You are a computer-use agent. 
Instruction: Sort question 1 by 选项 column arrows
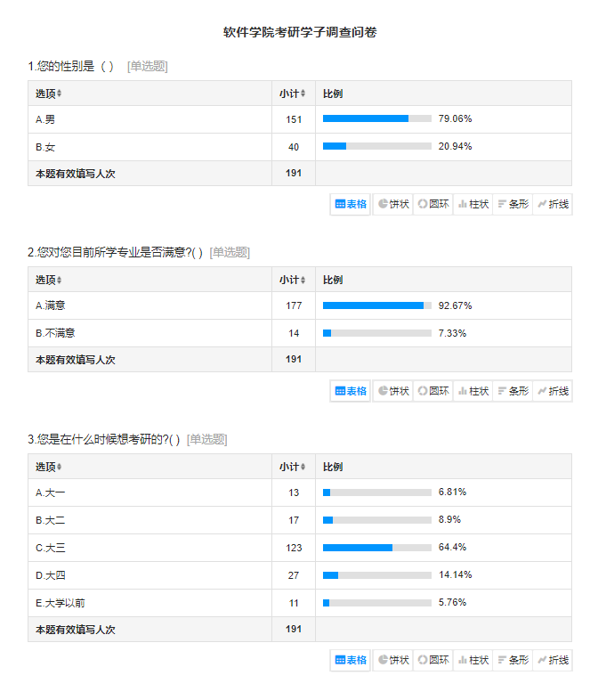[x=60, y=94]
